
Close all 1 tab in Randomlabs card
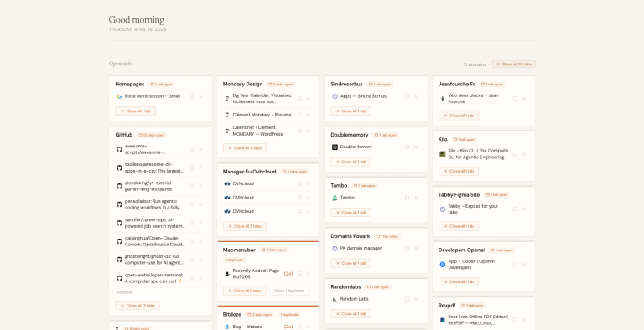(x=351, y=313)
